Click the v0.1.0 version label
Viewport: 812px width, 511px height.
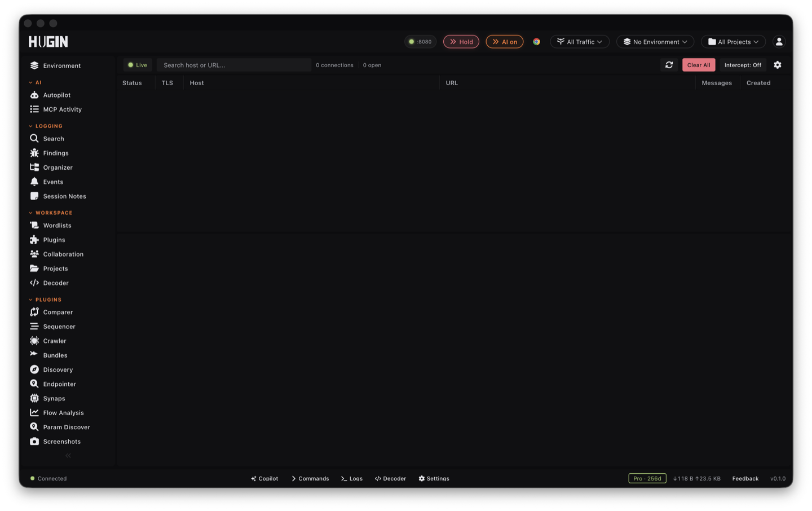[778, 478]
